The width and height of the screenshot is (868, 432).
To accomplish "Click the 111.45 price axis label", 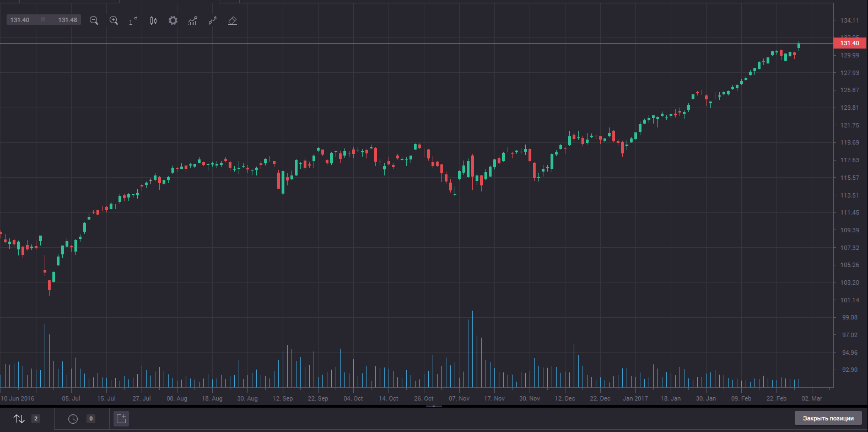I will click(850, 212).
